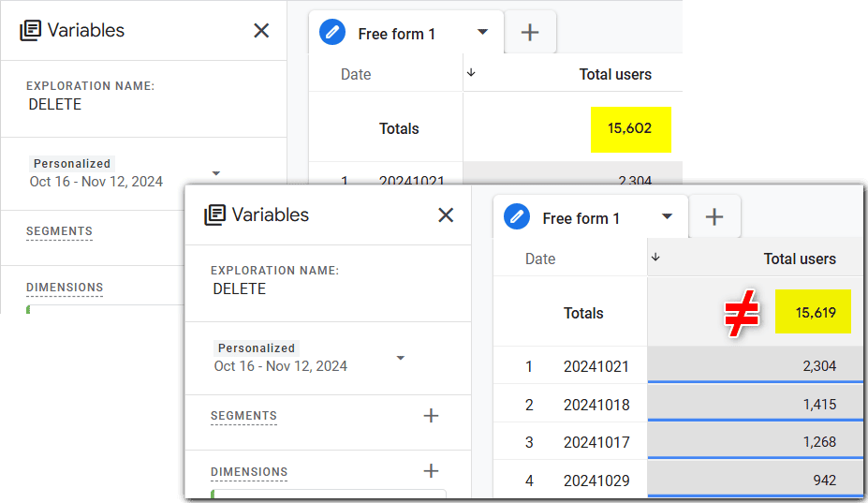Edit the exploration name DELETE in the back window
The image size is (868, 503).
coord(55,104)
